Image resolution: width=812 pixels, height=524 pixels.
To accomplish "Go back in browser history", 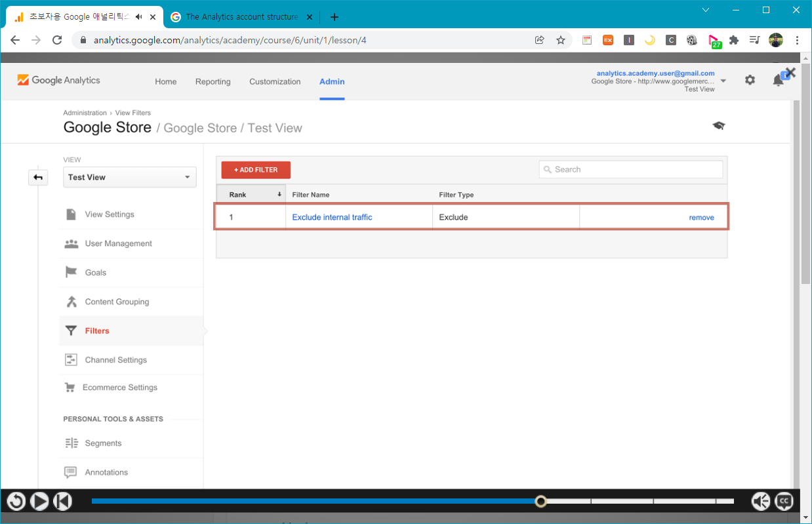I will (x=15, y=40).
